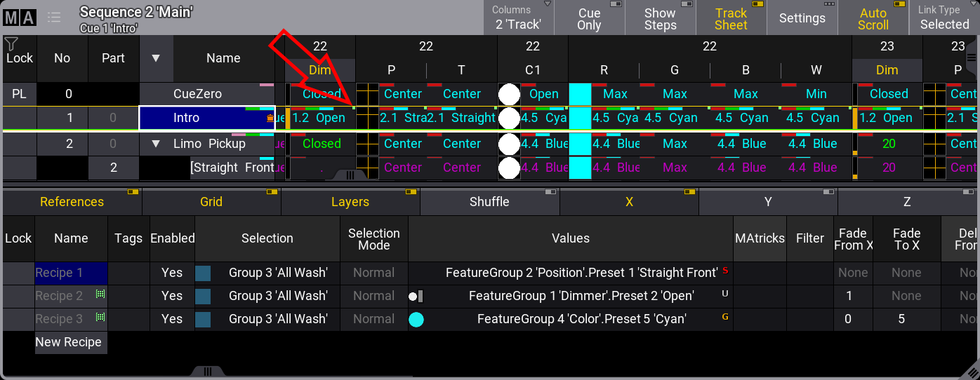Open the list menu icon beside MA logo
980x380 pixels.
pyautogui.click(x=53, y=18)
